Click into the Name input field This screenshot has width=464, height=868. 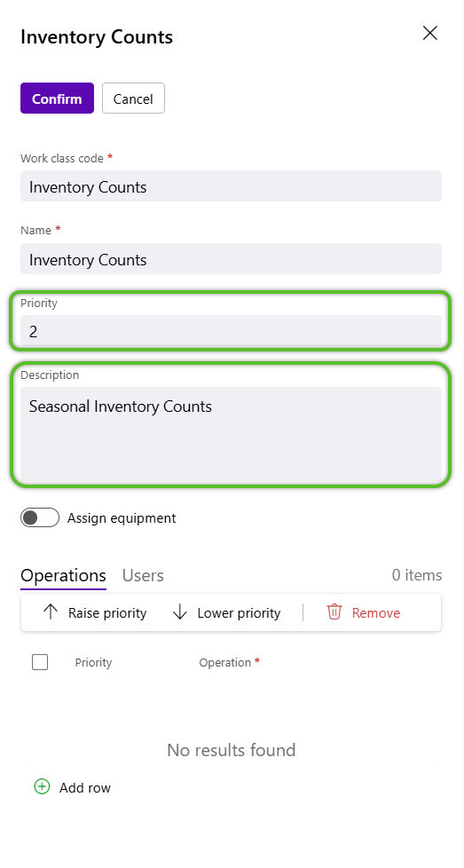(x=232, y=259)
